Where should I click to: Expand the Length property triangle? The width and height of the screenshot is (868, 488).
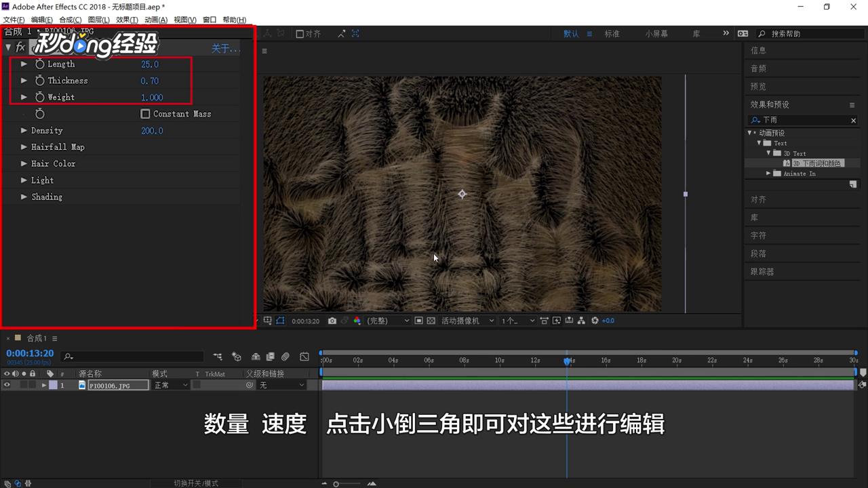click(24, 64)
